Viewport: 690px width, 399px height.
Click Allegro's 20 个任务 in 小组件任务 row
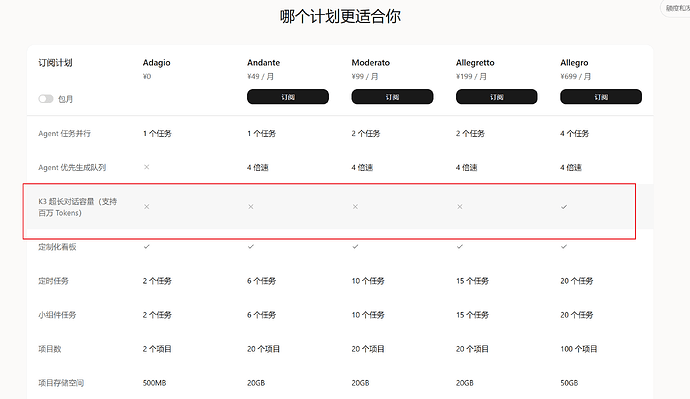coord(576,315)
